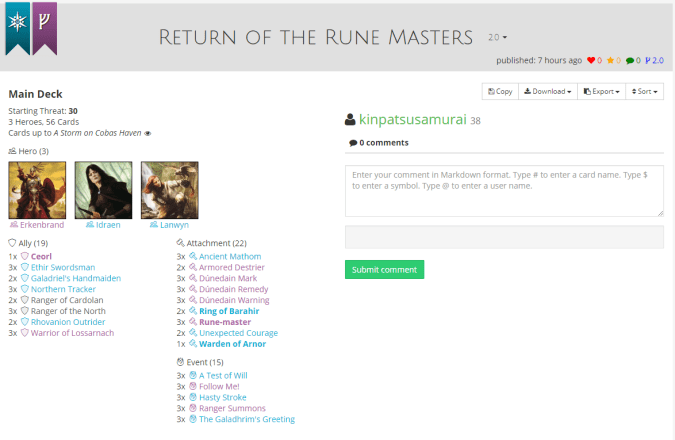The image size is (675, 440).
Task: Click the event icon beside Follow Me!
Action: [193, 386]
